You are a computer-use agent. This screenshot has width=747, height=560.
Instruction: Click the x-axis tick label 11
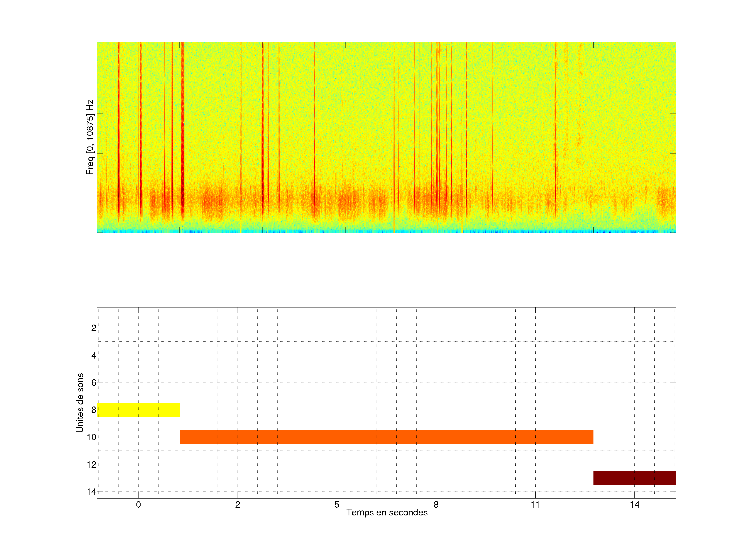[x=535, y=505]
